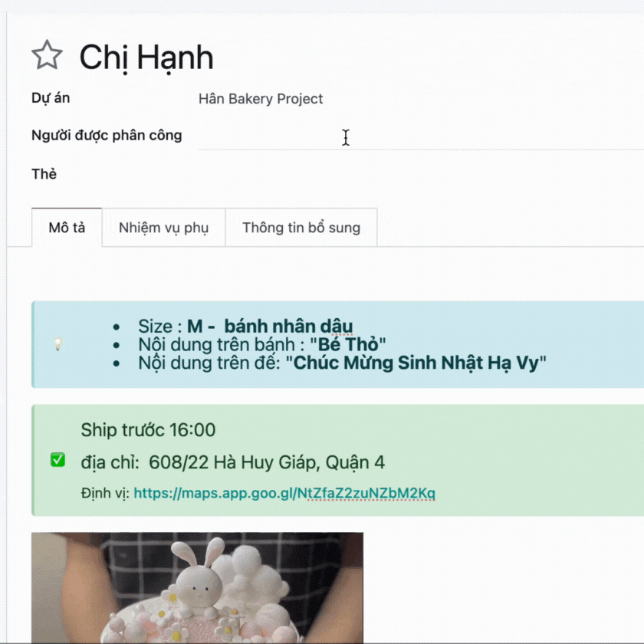Click the green checkmark icon in shipping box

(58, 460)
